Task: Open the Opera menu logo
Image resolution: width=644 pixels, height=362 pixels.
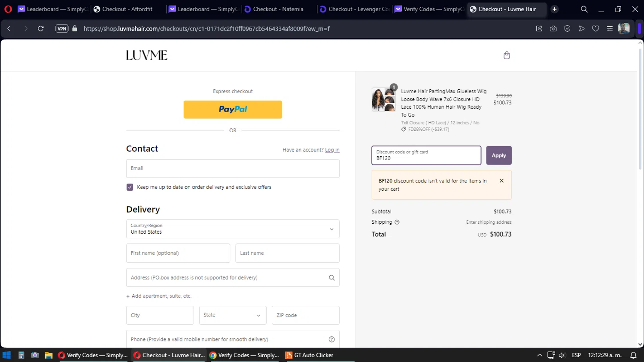Action: click(8, 9)
